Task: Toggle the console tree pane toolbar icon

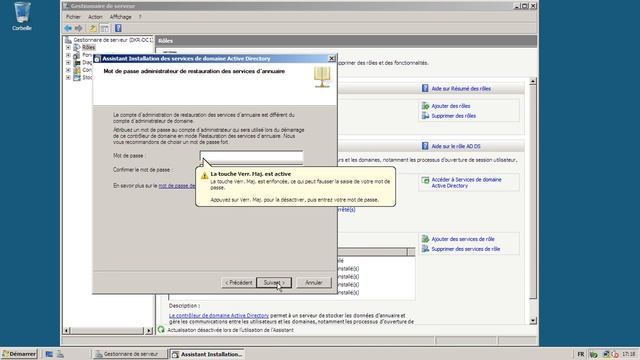Action: tap(105, 28)
